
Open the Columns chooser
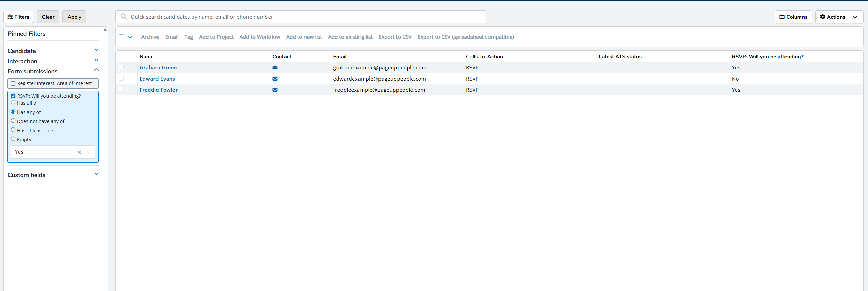pyautogui.click(x=793, y=17)
